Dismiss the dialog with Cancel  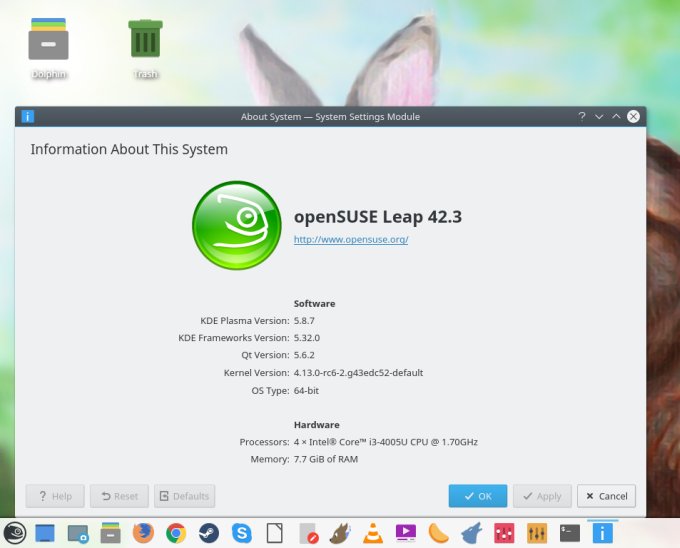coord(606,496)
